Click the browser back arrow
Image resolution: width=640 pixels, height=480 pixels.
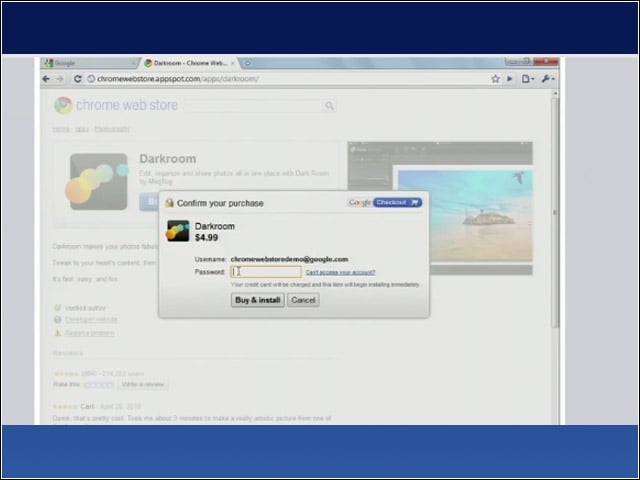click(x=46, y=79)
